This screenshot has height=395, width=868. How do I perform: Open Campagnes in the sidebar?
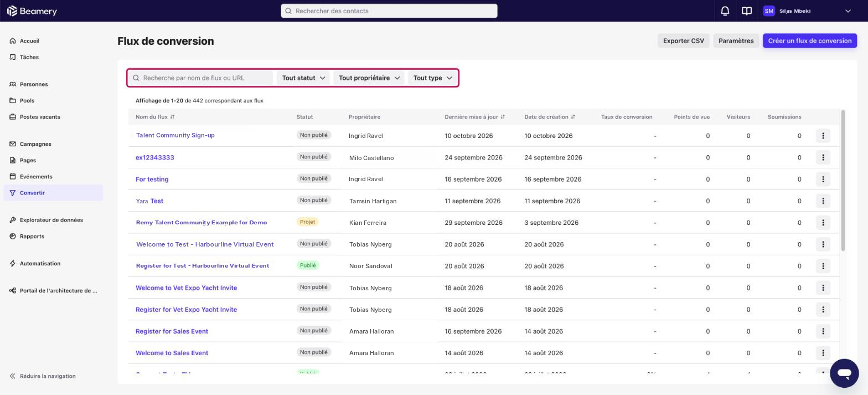53,144
